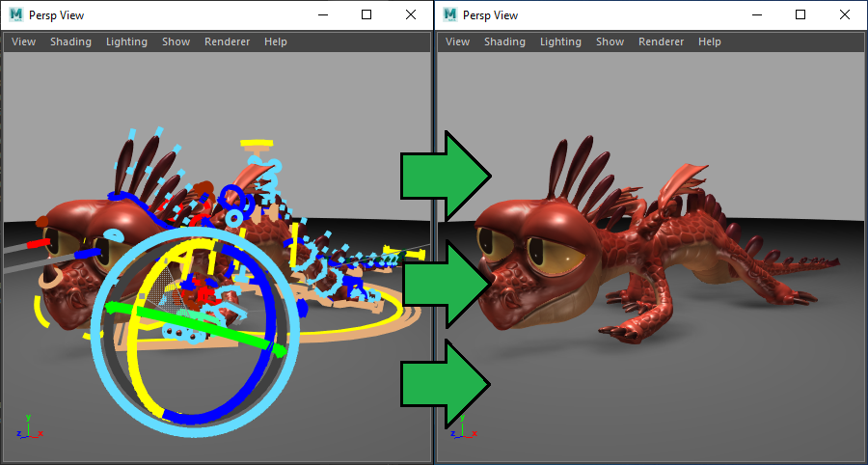The height and width of the screenshot is (465, 868).
Task: Open Lighting menu in left Persp View
Action: click(x=126, y=41)
